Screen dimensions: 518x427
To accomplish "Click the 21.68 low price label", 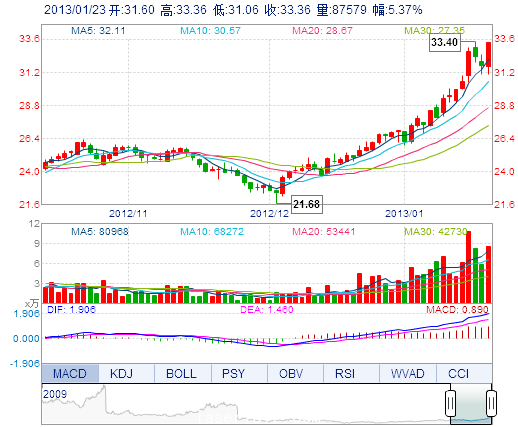I will (x=306, y=204).
